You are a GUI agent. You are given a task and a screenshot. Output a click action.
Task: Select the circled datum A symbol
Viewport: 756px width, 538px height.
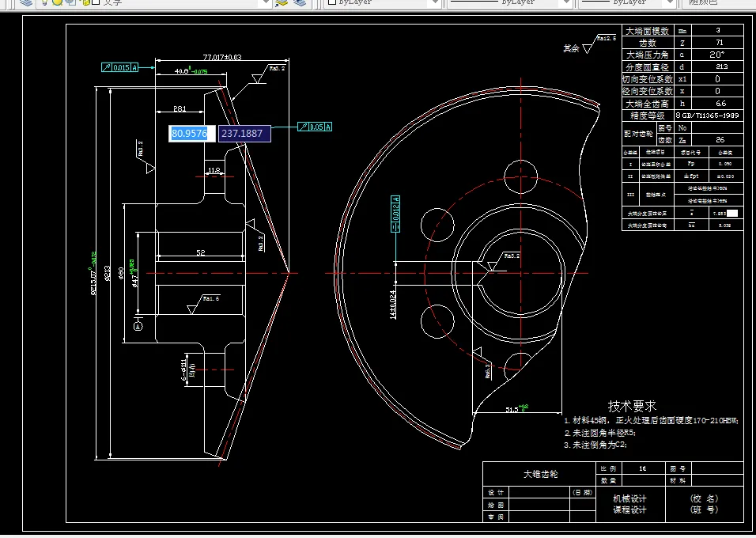pyautogui.click(x=138, y=327)
